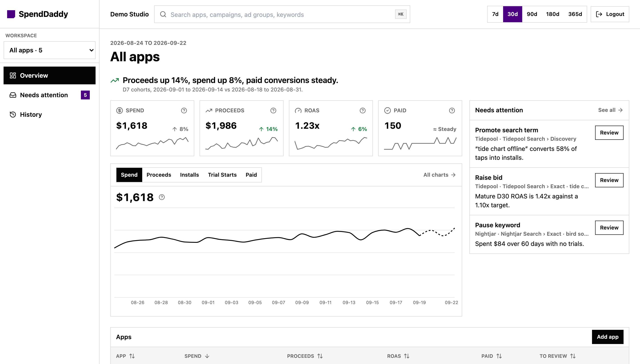640x364 pixels.
Task: Click the Tidepool Search Discovery breadcrumb
Action: click(x=526, y=139)
